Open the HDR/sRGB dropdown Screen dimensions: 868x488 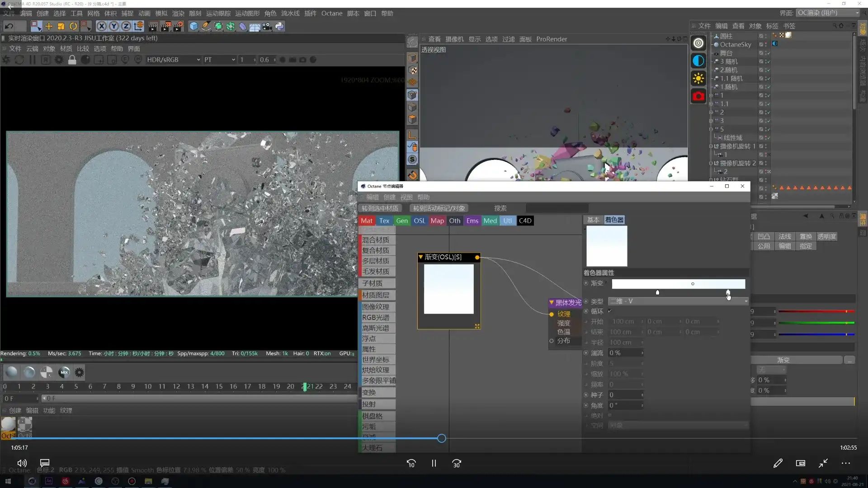tap(173, 60)
